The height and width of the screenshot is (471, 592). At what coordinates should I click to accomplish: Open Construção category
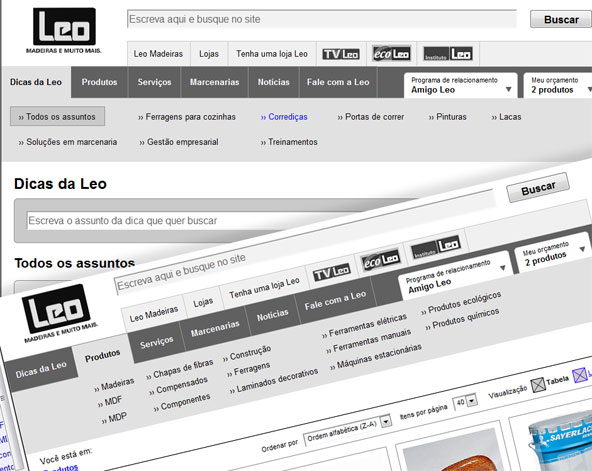(247, 353)
